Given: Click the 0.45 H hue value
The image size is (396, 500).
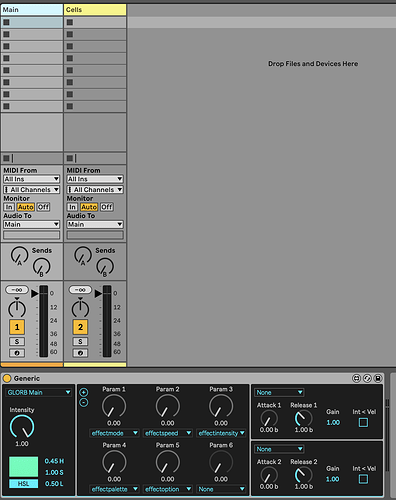Looking at the screenshot, I should click(54, 461).
